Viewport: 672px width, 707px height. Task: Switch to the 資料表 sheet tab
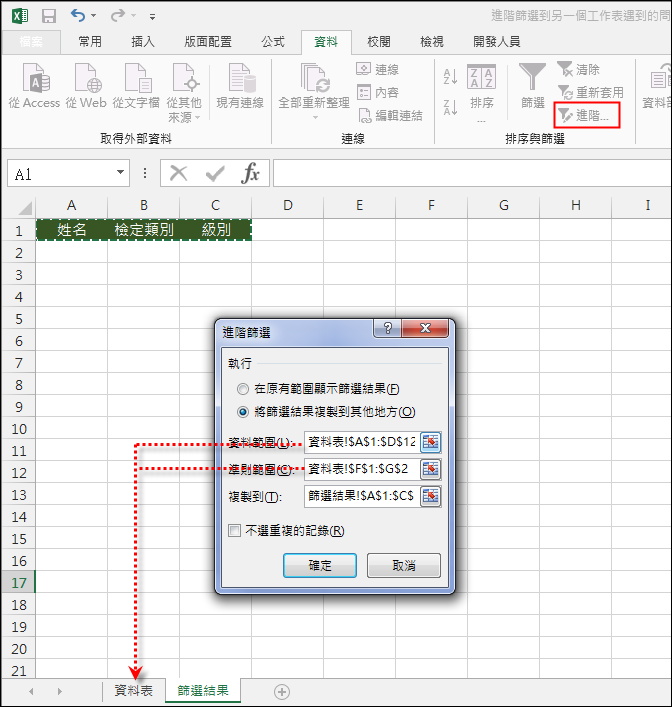pyautogui.click(x=133, y=690)
